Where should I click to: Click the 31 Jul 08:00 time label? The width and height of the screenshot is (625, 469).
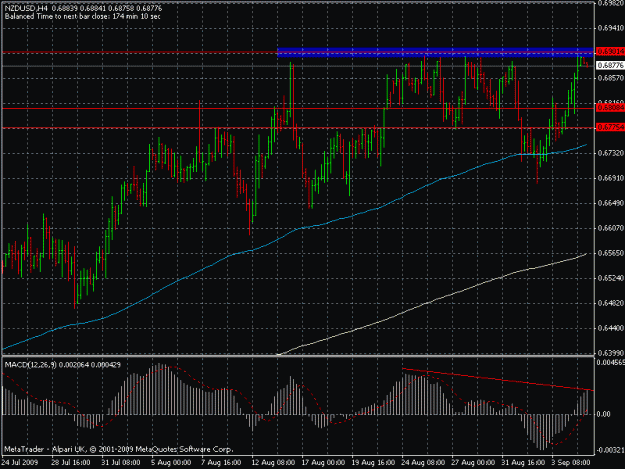tap(121, 463)
